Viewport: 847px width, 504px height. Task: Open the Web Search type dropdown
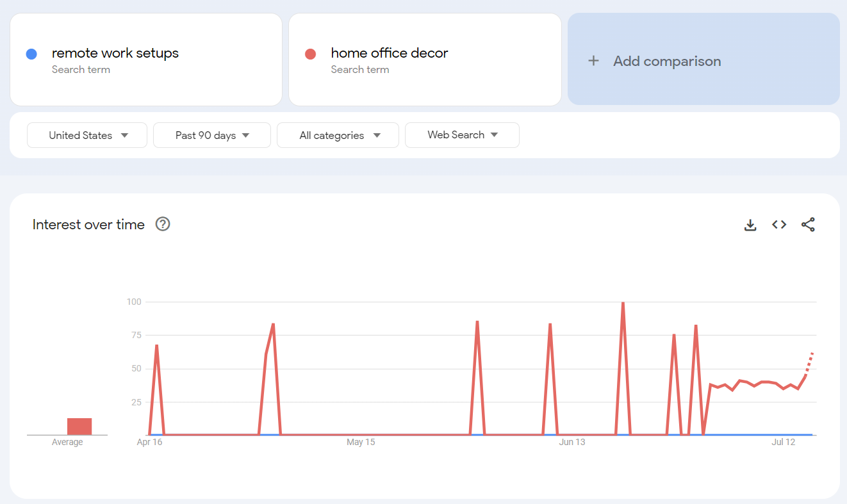pyautogui.click(x=462, y=135)
